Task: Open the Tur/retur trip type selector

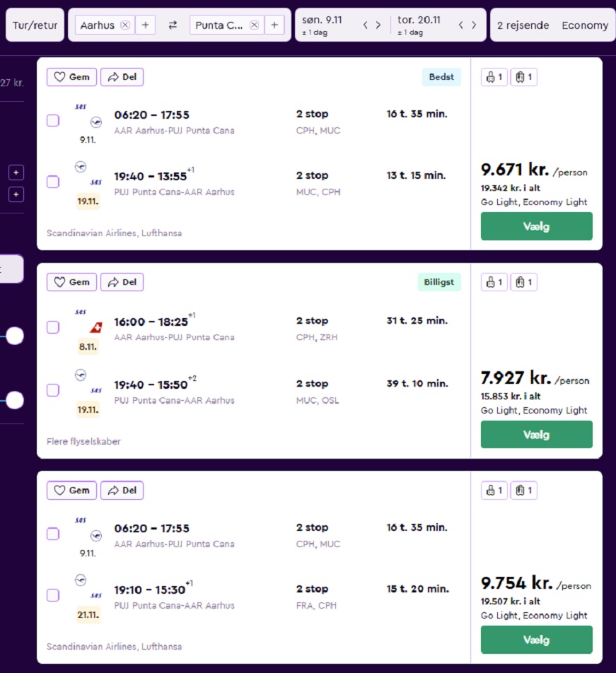Action: pos(35,25)
